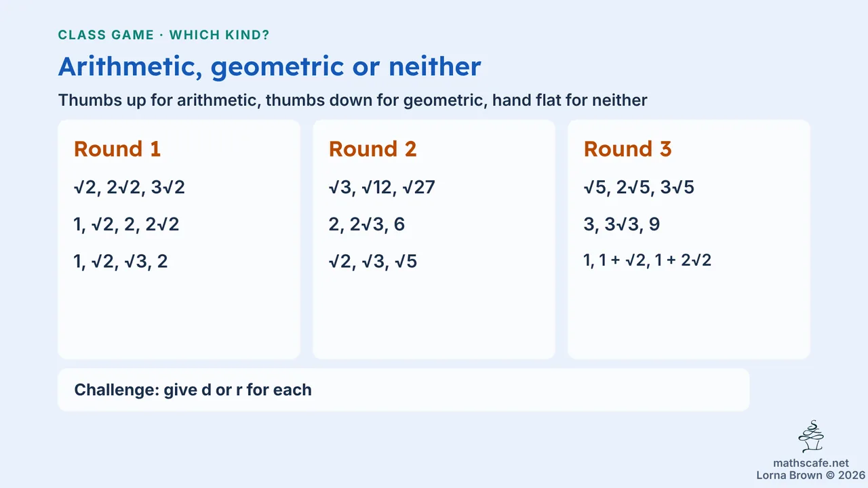This screenshot has height=488, width=868.
Task: Click the Lorna Brown © 2026 credit
Action: coord(810,475)
